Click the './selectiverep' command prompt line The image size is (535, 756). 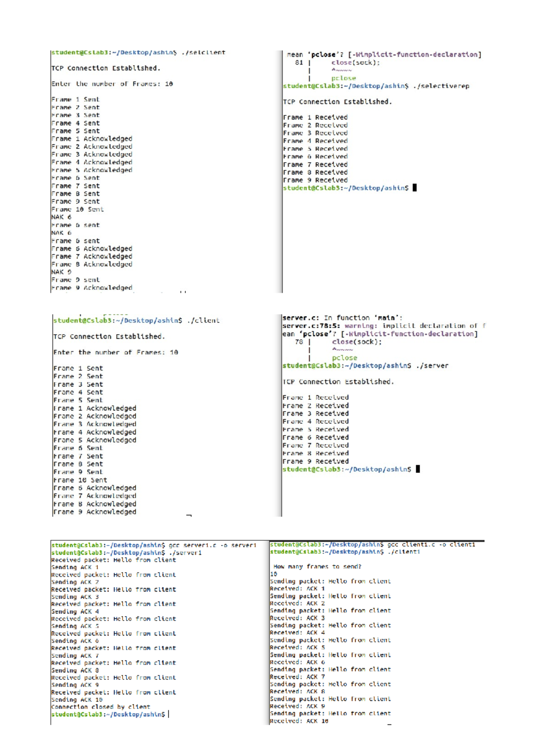[376, 86]
